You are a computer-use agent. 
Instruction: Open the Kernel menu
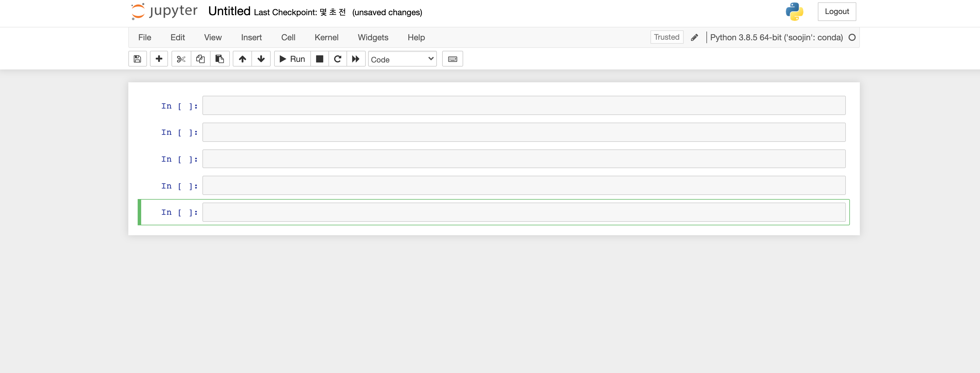[326, 37]
